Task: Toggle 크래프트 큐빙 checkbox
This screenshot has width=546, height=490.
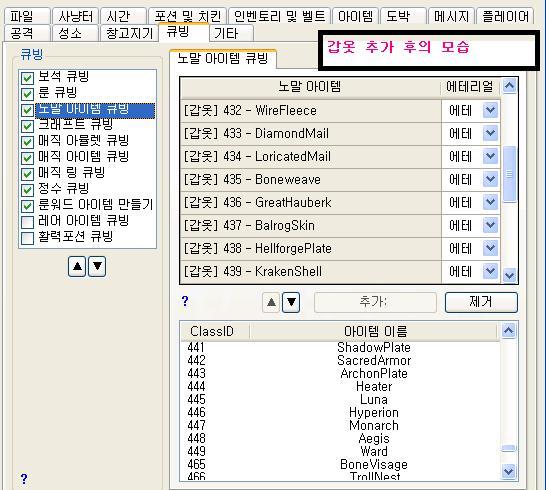Action: pos(27,126)
